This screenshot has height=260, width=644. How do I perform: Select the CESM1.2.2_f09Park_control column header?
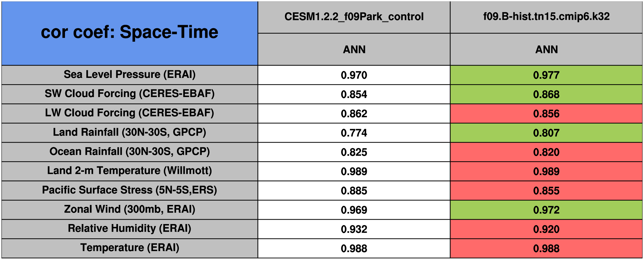click(x=354, y=17)
